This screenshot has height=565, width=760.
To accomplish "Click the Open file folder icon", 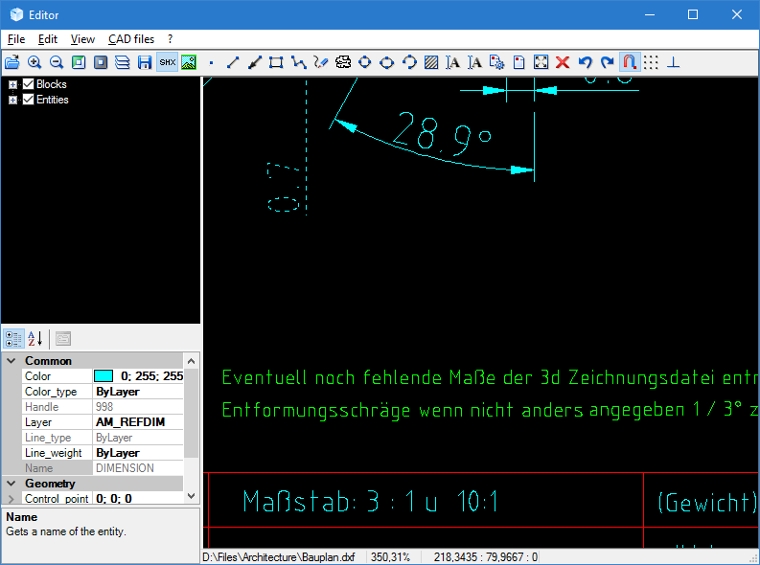I will [12, 62].
